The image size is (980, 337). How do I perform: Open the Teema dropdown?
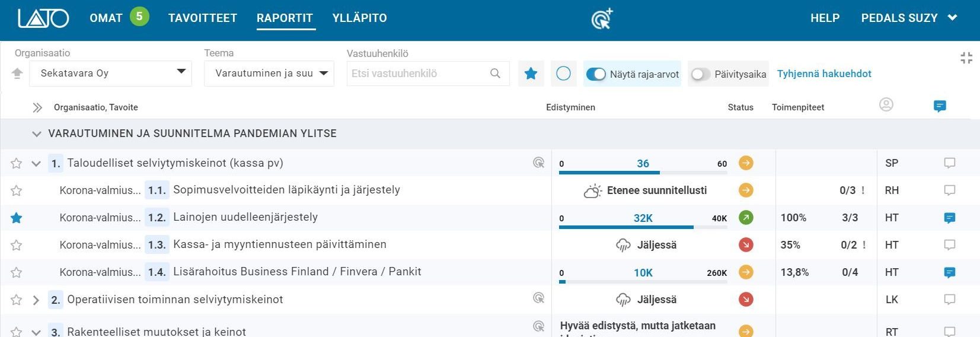click(269, 74)
